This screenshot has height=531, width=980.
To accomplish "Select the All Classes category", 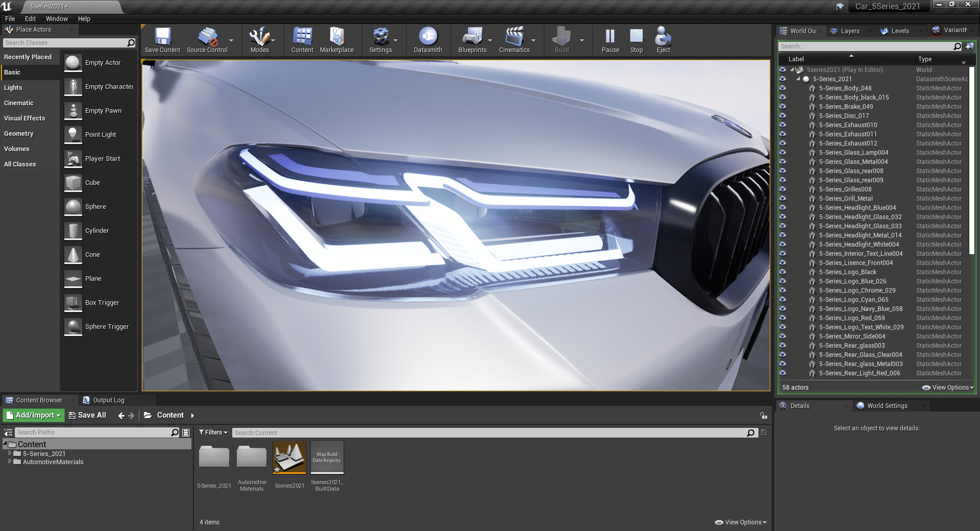I will point(20,164).
